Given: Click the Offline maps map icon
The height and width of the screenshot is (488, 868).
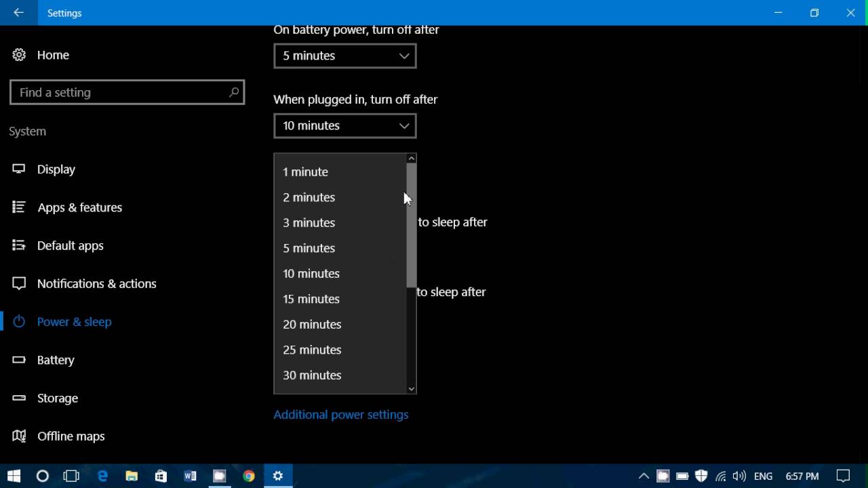Looking at the screenshot, I should point(19,435).
